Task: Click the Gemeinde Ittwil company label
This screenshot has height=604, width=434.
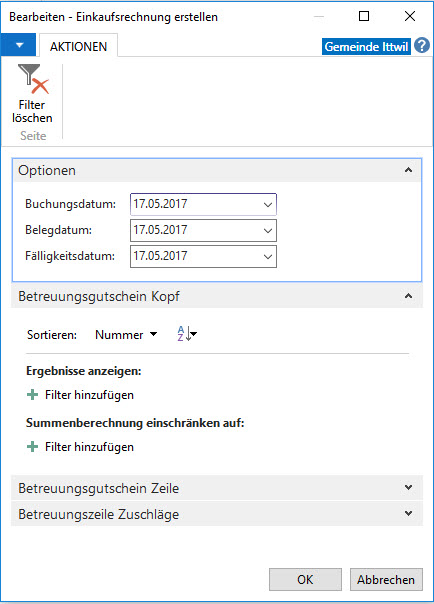Action: (366, 46)
